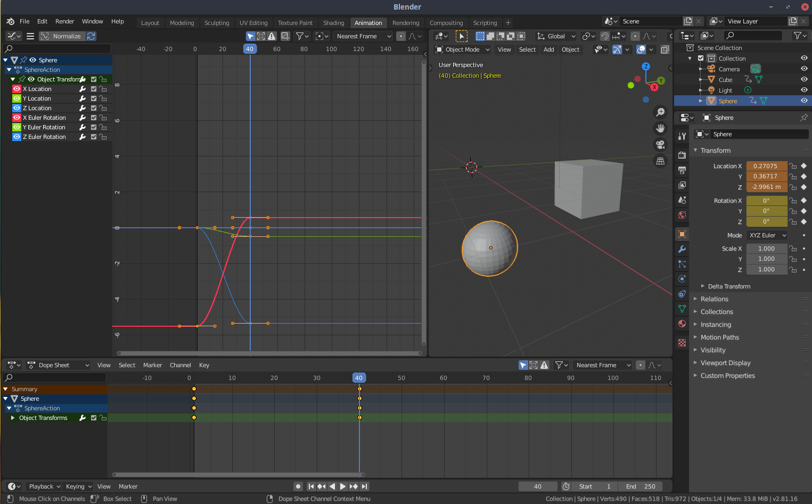Switch to the Shading workspace tab
The width and height of the screenshot is (812, 504).
333,22
